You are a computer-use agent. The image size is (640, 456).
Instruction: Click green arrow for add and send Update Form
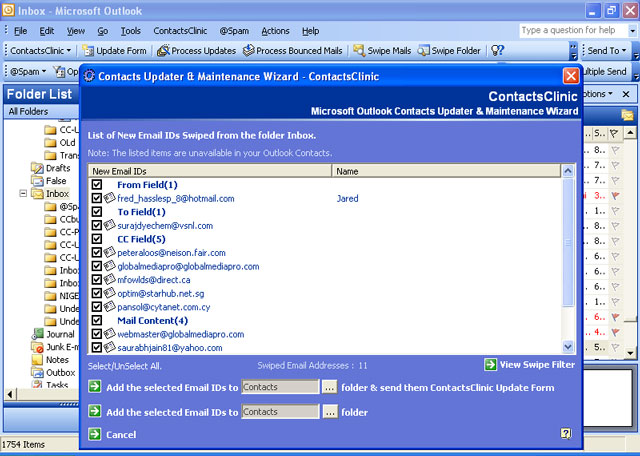point(95,387)
